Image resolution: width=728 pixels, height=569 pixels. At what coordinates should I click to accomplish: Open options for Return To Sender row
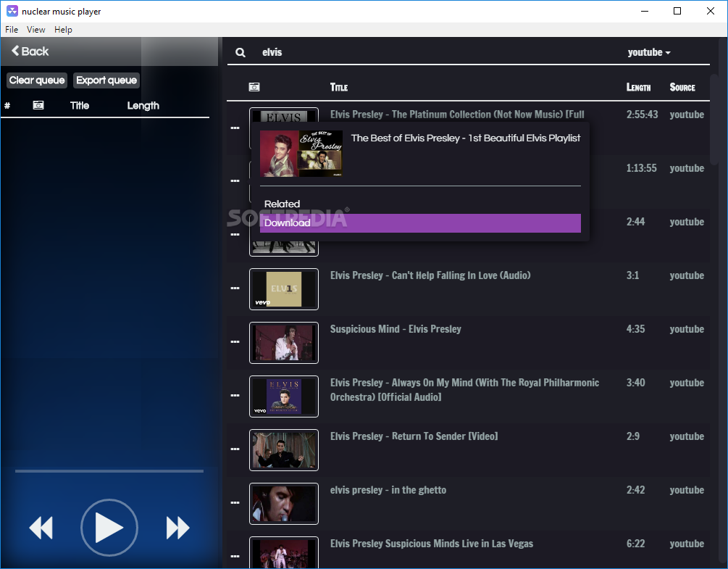point(235,449)
